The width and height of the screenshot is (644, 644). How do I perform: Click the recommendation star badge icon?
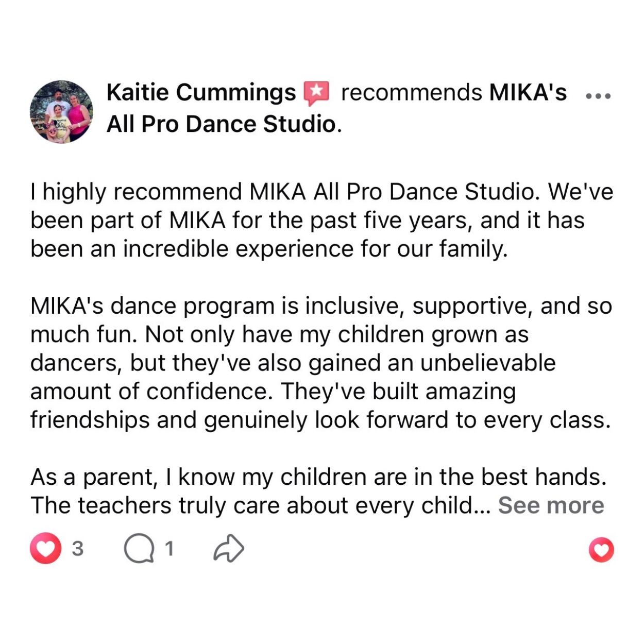tap(316, 93)
